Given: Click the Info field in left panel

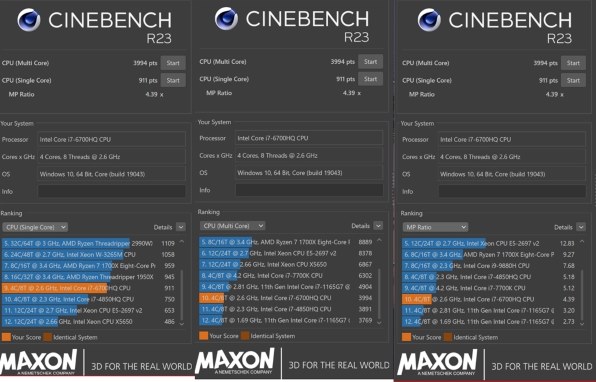Looking at the screenshot, I should [x=111, y=191].
